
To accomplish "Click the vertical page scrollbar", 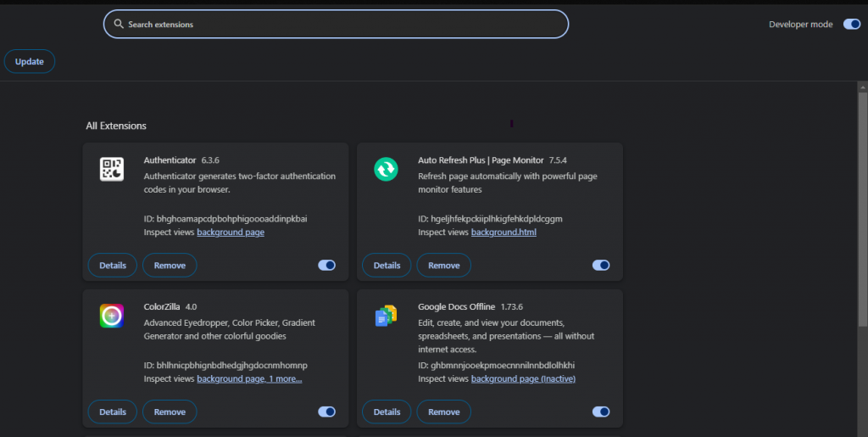I will pos(862,204).
